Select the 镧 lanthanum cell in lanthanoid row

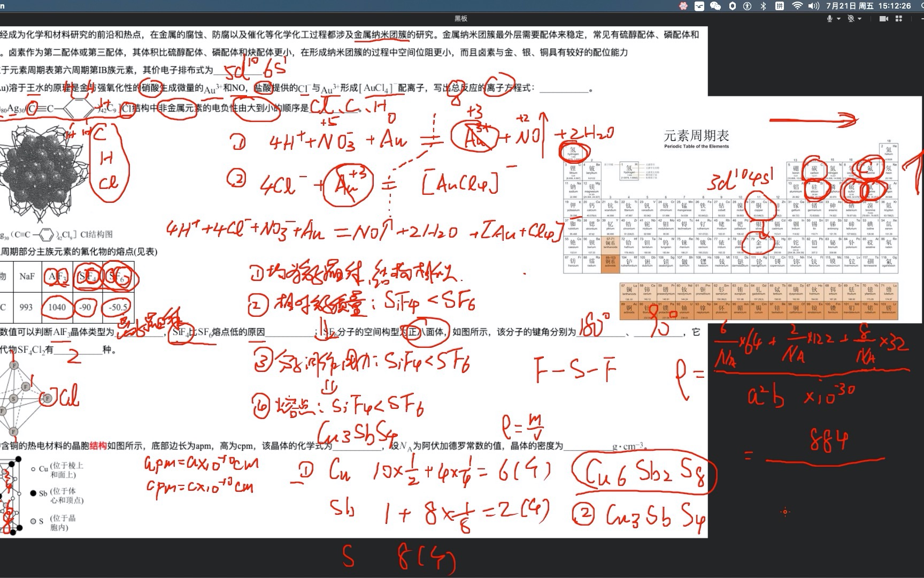click(629, 292)
